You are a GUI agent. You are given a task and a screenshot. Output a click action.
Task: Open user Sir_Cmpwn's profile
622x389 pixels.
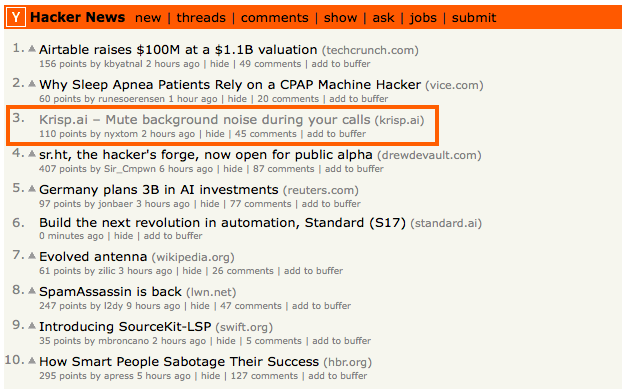[130, 169]
